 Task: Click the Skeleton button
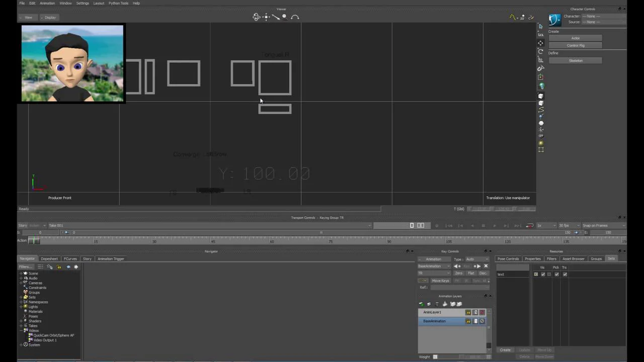(576, 61)
